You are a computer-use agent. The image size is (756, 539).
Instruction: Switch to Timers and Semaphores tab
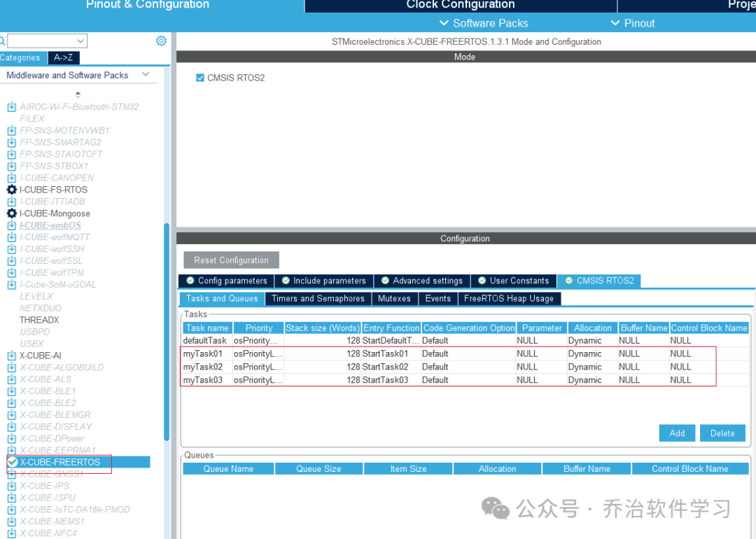point(318,298)
